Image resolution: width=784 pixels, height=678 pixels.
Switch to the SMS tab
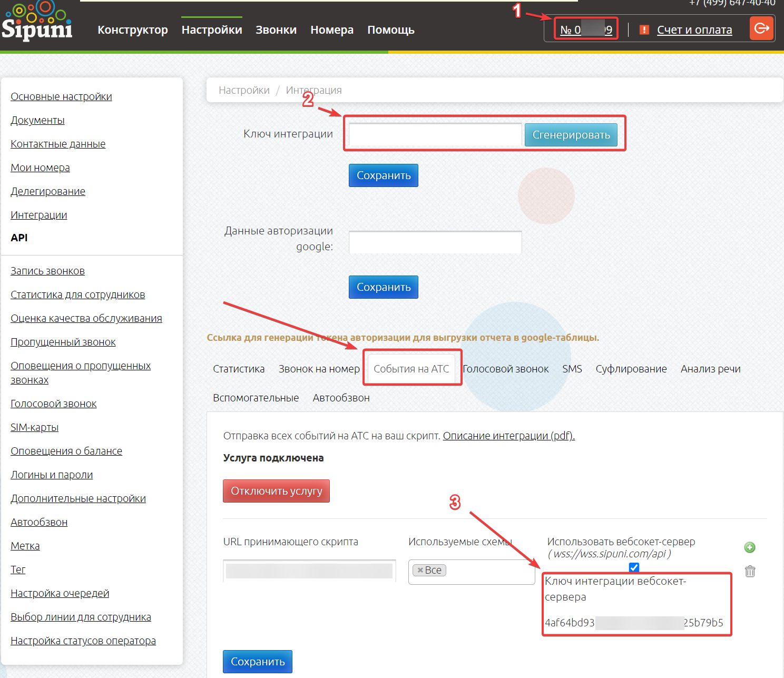572,369
